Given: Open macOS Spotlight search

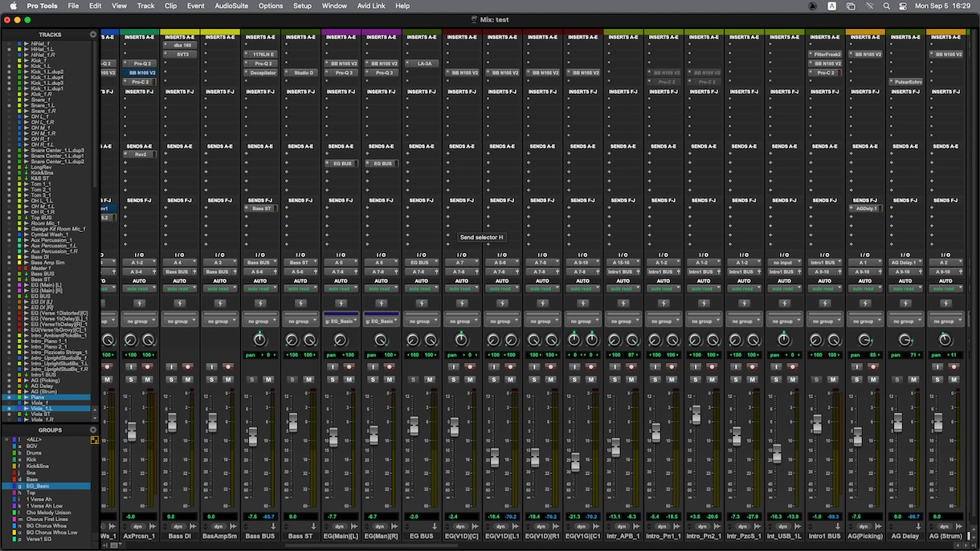Looking at the screenshot, I should [x=887, y=6].
